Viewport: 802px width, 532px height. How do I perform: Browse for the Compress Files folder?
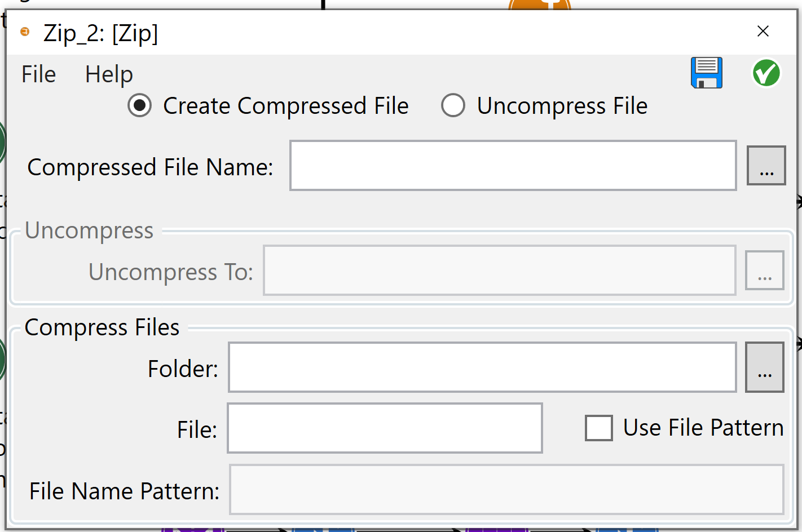point(765,367)
